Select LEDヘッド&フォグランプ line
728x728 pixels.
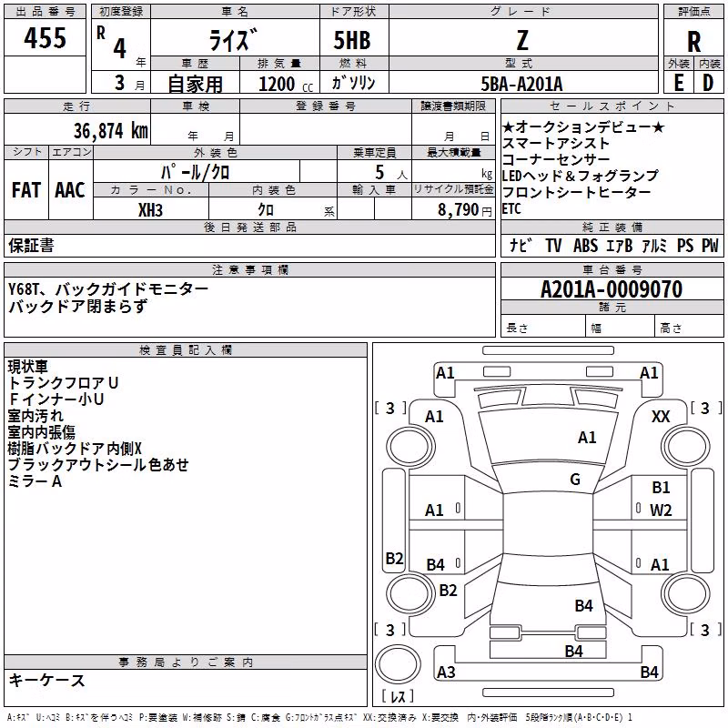pos(581,176)
